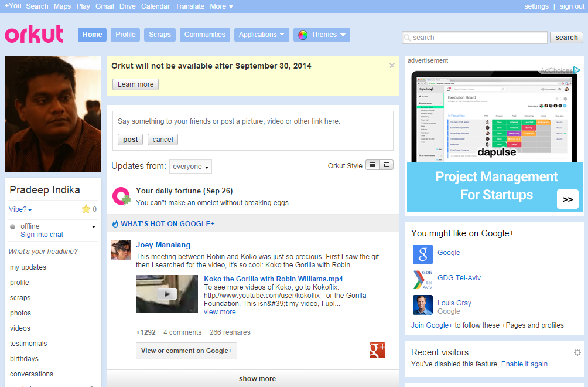Click Louis Gray's avatar photo
The image size is (588, 387).
click(x=423, y=305)
